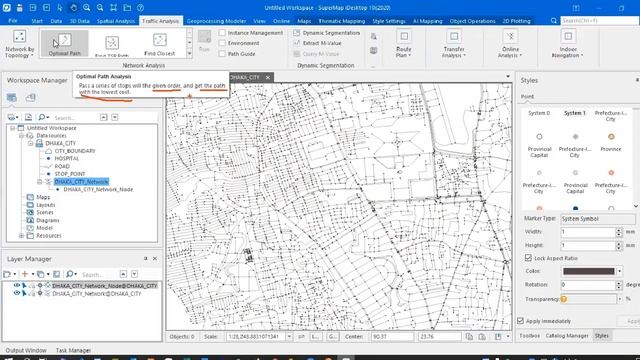Click the Width input field

pos(587,232)
